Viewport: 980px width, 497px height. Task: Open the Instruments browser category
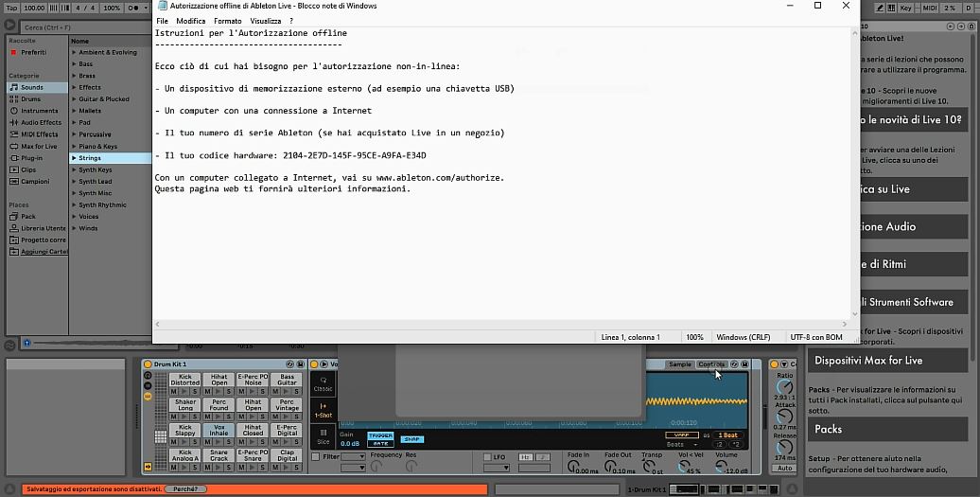[37, 111]
